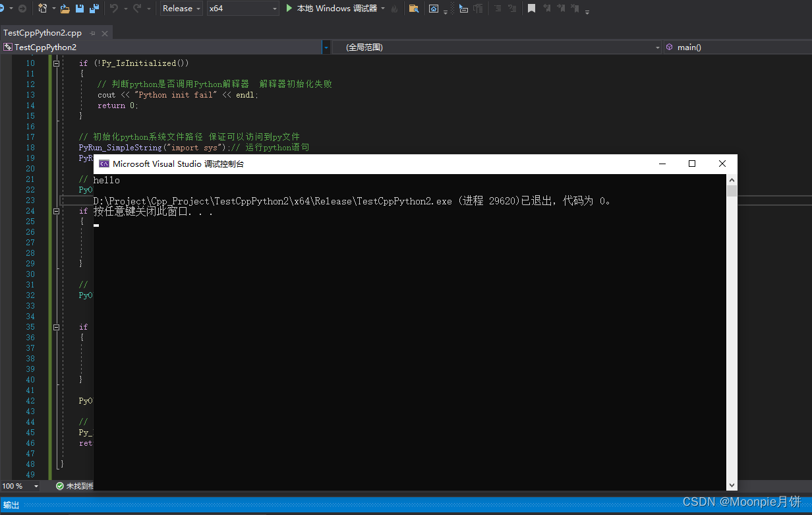Collapse the if (!Py_IsInitialized()) block at line 10
Screen dimensions: 812x515
[x=57, y=63]
